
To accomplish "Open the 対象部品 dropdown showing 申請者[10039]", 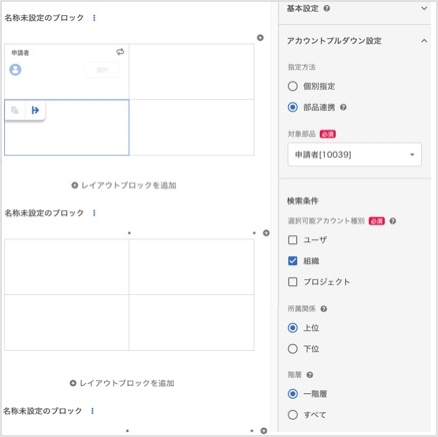I will coord(355,154).
